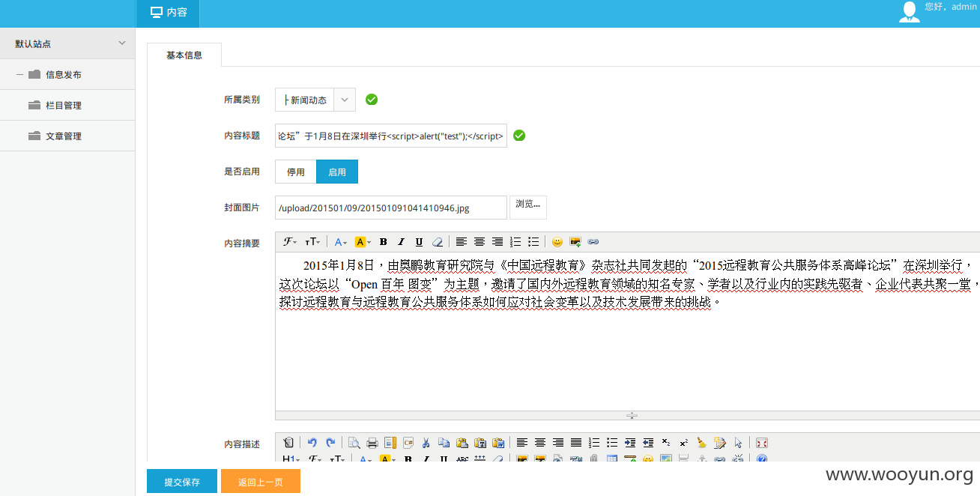The image size is (980, 496).
Task: Open HTML source view in description editor
Action: 288,443
